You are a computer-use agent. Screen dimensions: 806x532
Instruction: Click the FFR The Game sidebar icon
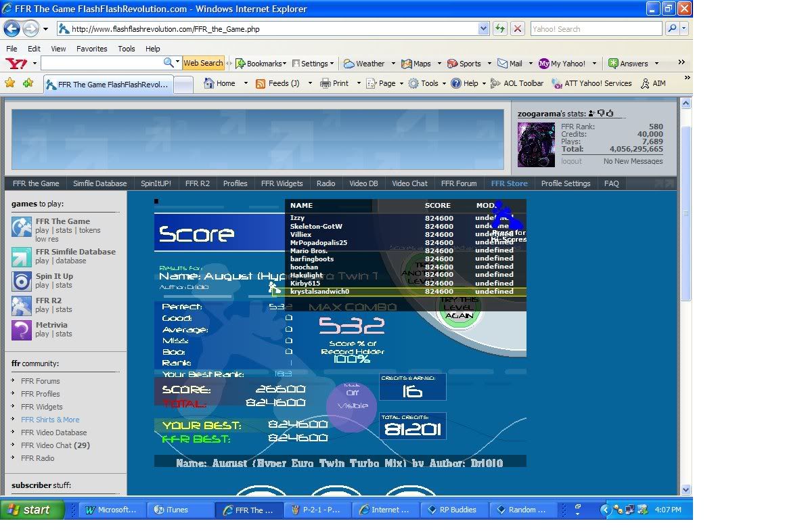click(x=22, y=227)
